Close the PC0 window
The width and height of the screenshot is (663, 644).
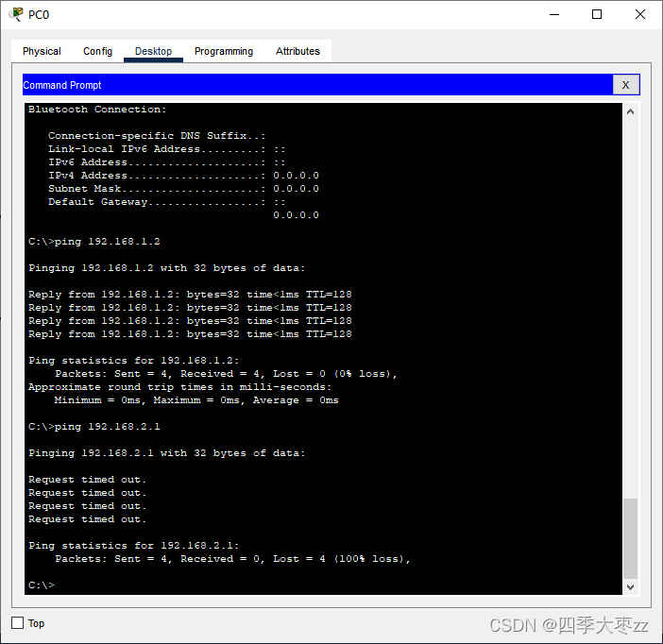pyautogui.click(x=640, y=14)
